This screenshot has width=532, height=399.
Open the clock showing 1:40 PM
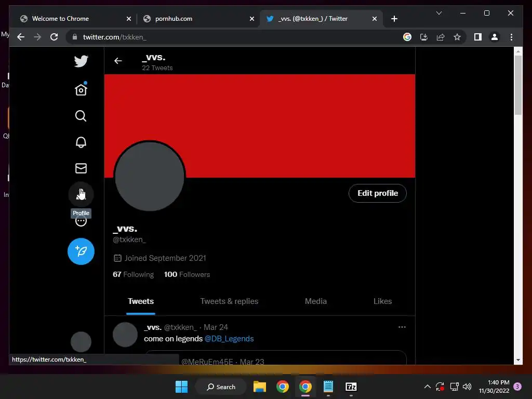click(x=494, y=387)
